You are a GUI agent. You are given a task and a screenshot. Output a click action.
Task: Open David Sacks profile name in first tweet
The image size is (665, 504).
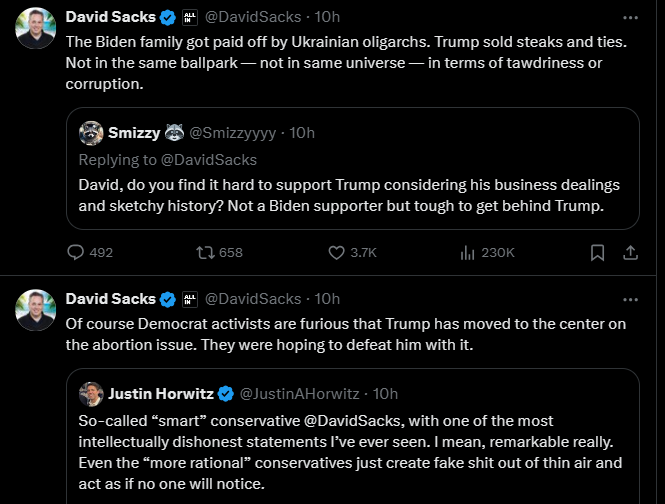click(110, 18)
